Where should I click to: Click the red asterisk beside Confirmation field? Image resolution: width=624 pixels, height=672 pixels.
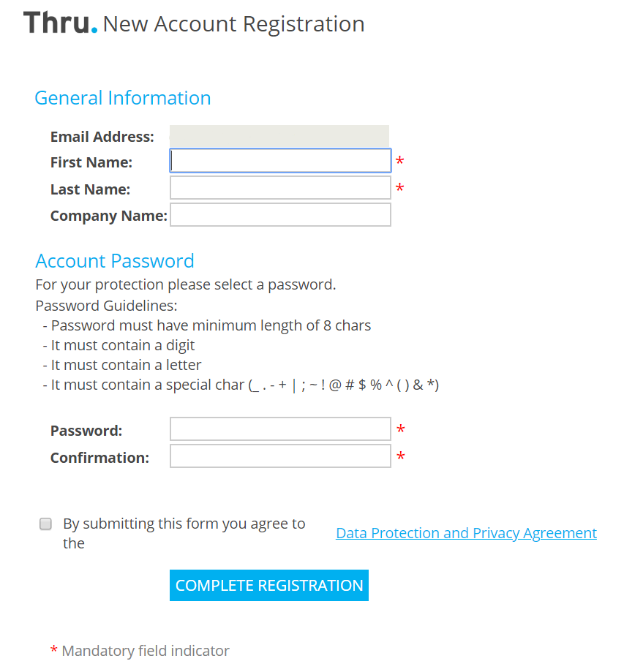(x=401, y=456)
